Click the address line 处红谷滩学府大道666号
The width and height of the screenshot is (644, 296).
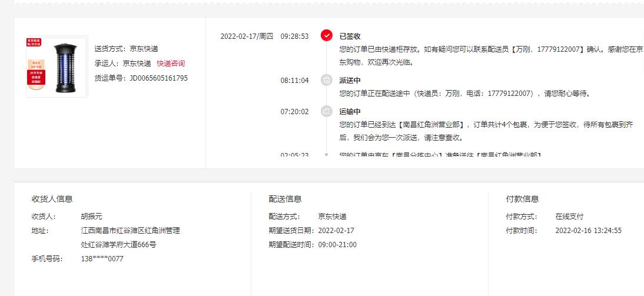point(119,245)
